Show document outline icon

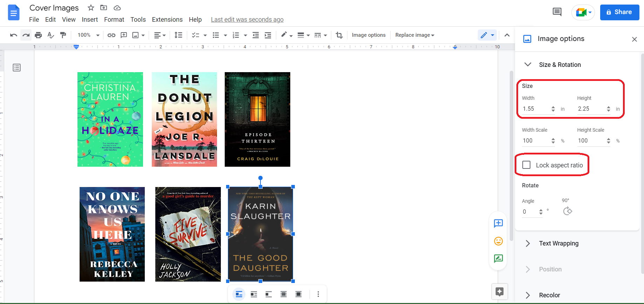[x=16, y=68]
